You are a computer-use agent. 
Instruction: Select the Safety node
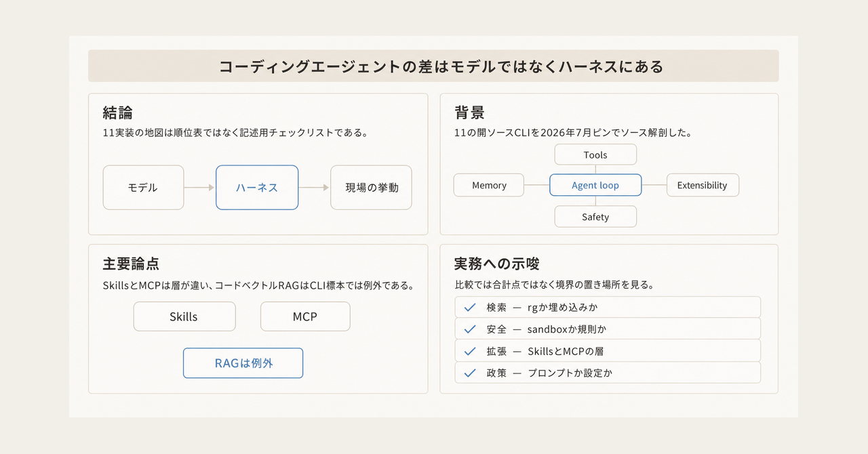coord(595,217)
